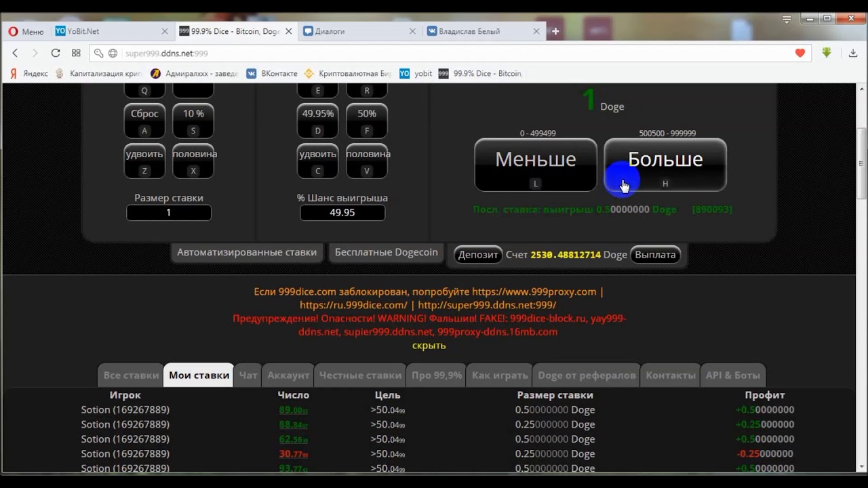The image size is (868, 488).
Task: Open the Криптовалютная Бир bookmark
Action: coord(348,73)
